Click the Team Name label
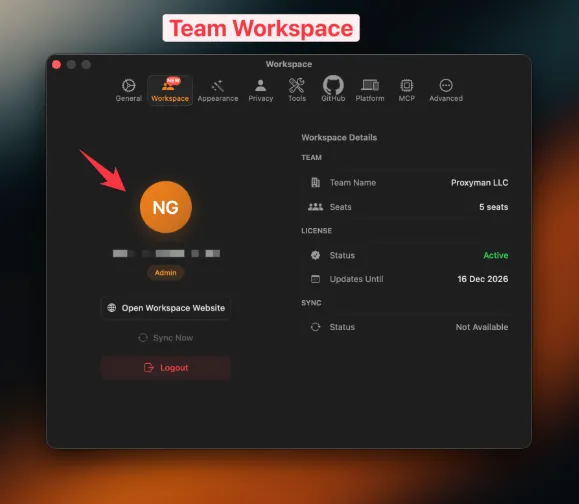The width and height of the screenshot is (579, 504). pos(353,182)
